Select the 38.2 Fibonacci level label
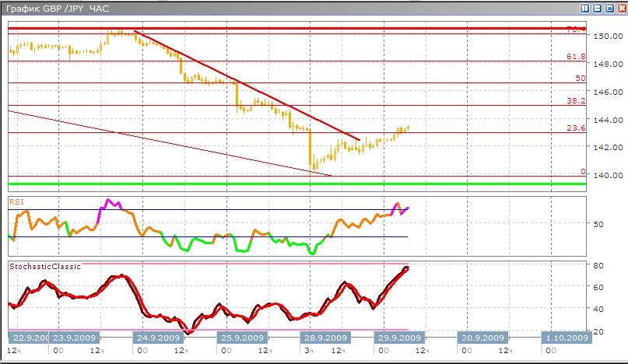The height and width of the screenshot is (364, 628). (575, 101)
